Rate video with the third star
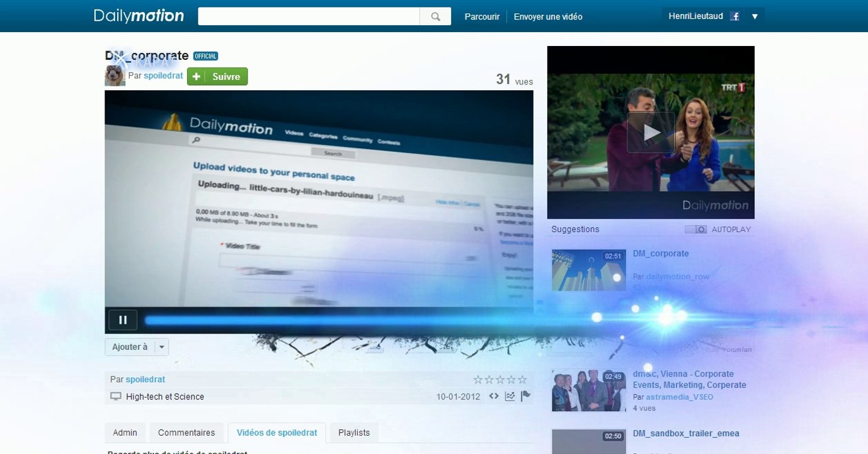The height and width of the screenshot is (454, 868). coord(500,380)
